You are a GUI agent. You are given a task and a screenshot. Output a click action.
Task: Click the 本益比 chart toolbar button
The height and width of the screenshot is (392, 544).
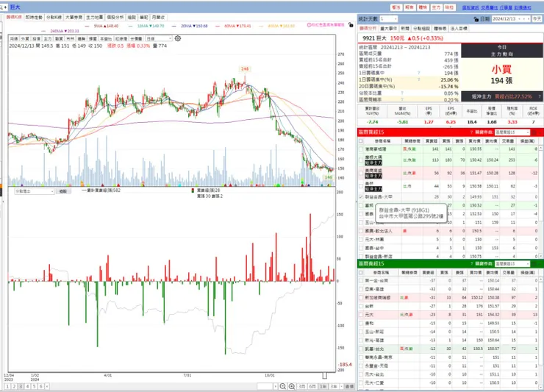tap(106, 39)
